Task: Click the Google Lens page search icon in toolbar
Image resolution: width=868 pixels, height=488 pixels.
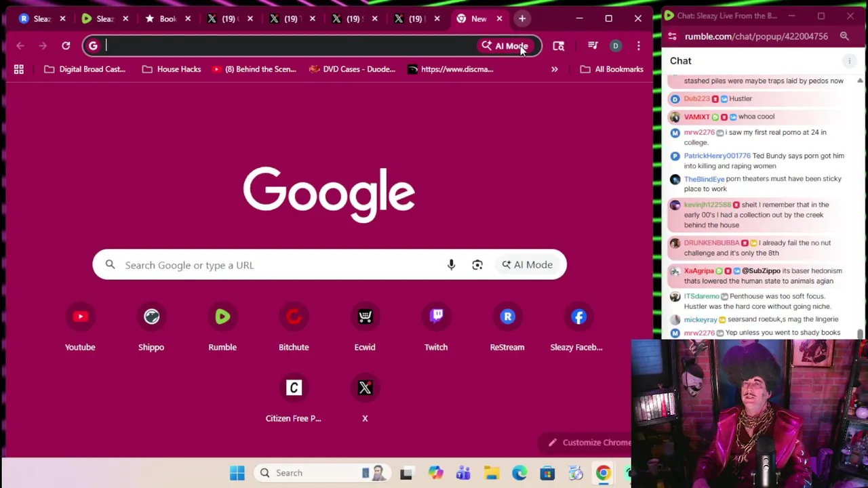Action: click(x=559, y=45)
